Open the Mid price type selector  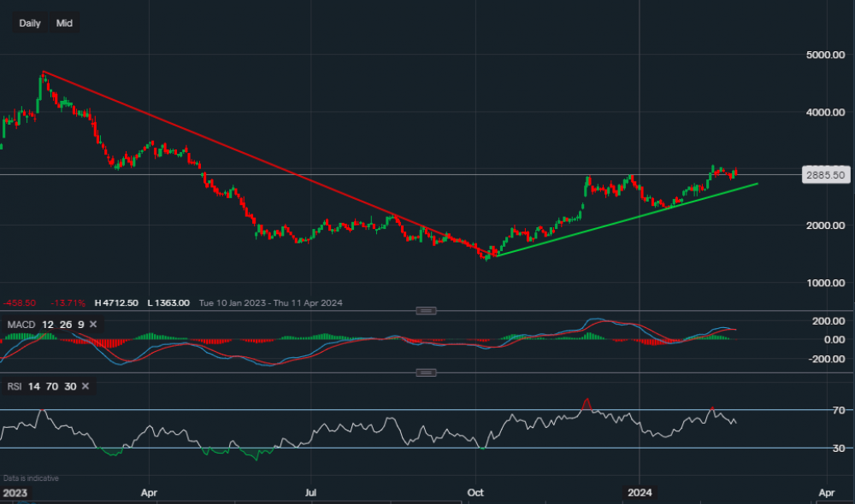click(64, 23)
